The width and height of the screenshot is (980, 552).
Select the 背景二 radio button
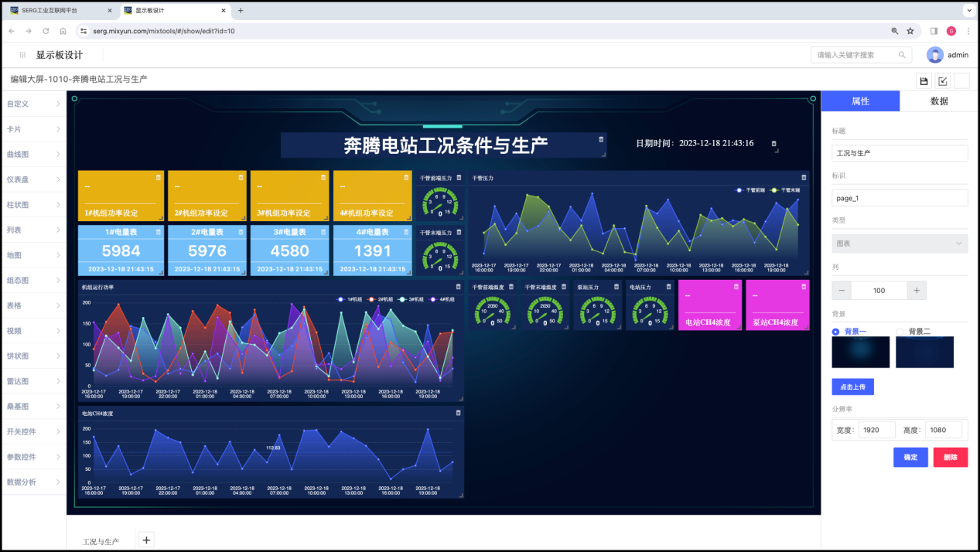(900, 332)
